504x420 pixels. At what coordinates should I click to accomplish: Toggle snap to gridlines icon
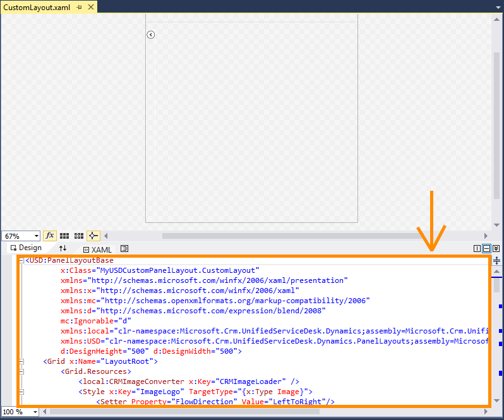click(79, 236)
